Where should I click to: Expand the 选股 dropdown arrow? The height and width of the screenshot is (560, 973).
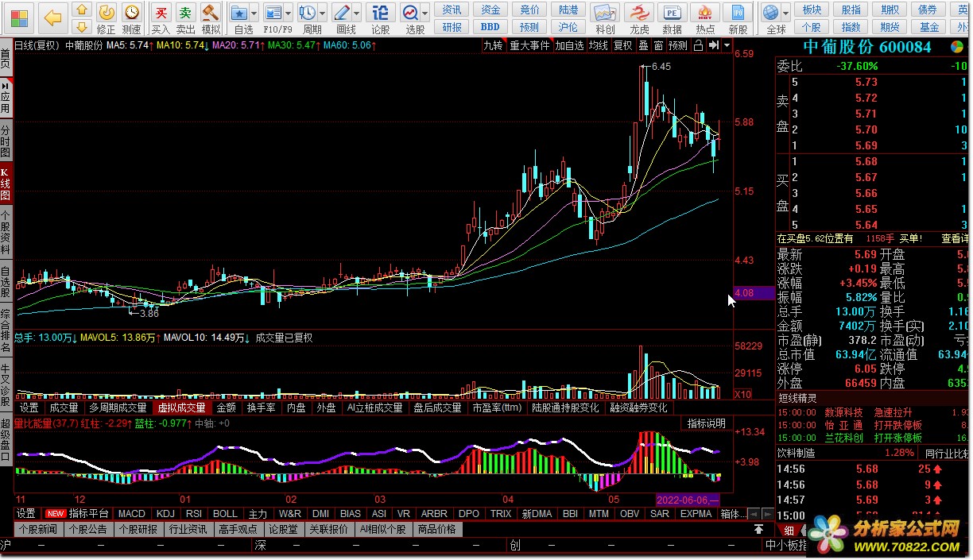425,14
